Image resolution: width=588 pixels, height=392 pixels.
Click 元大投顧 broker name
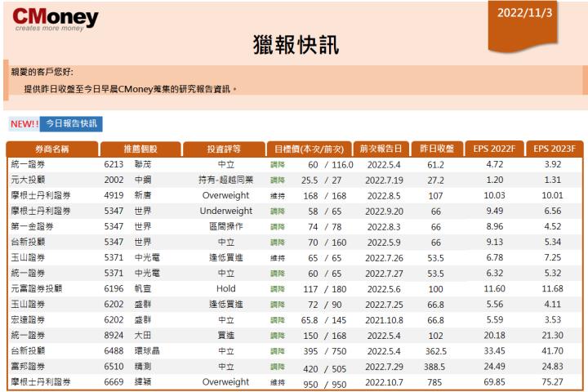[28, 180]
